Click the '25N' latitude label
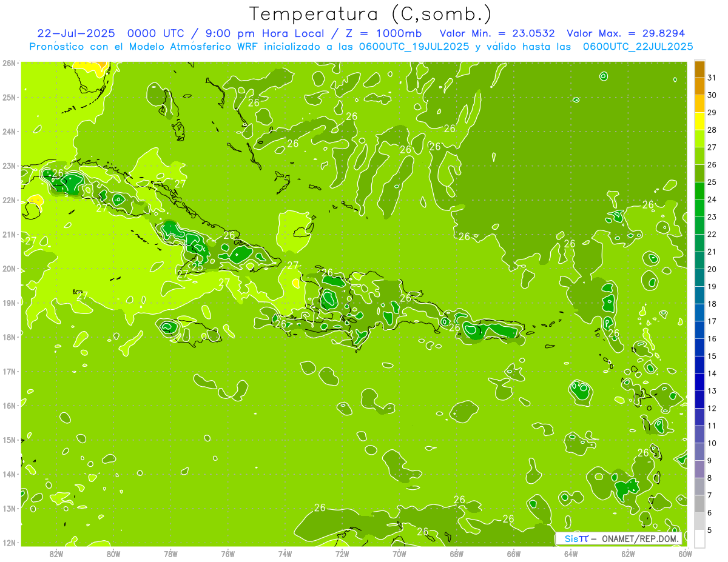The image size is (728, 562). click(9, 98)
